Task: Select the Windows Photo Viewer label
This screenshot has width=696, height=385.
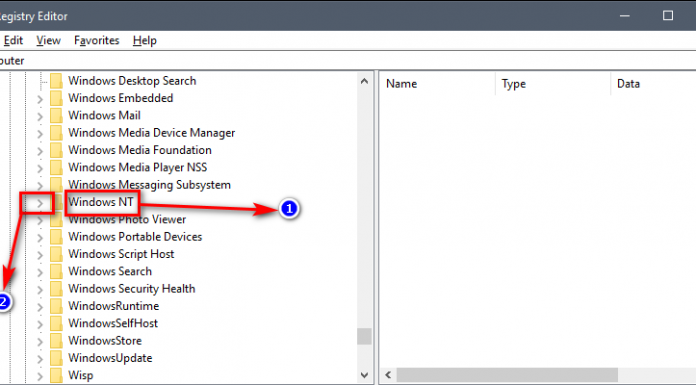Action: pos(127,219)
